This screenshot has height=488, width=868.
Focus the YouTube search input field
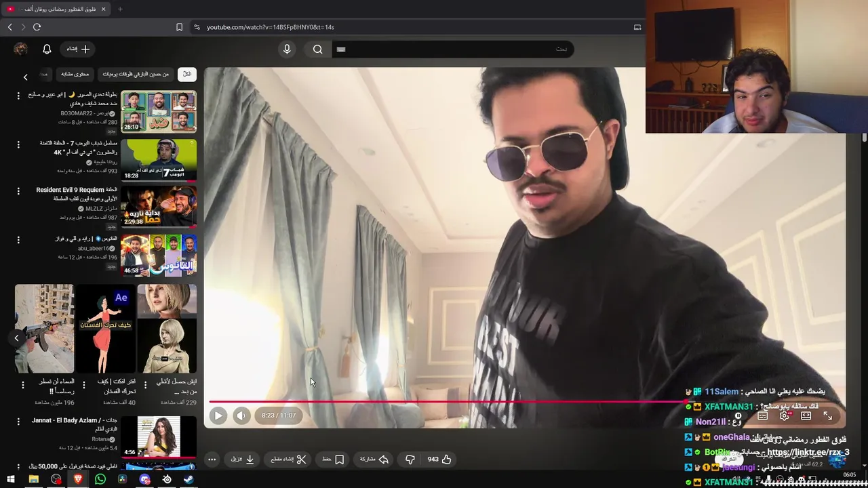(x=453, y=49)
